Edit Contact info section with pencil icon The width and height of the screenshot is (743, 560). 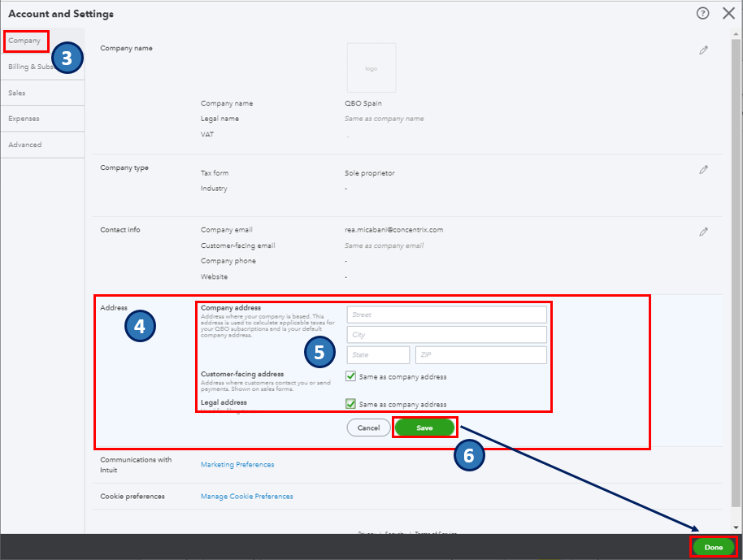(x=703, y=232)
